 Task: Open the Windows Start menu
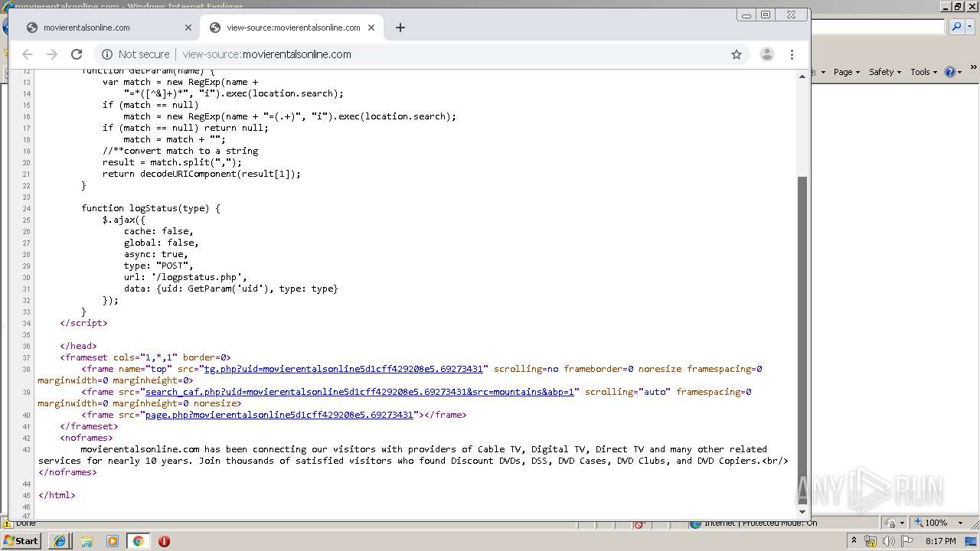(x=21, y=541)
